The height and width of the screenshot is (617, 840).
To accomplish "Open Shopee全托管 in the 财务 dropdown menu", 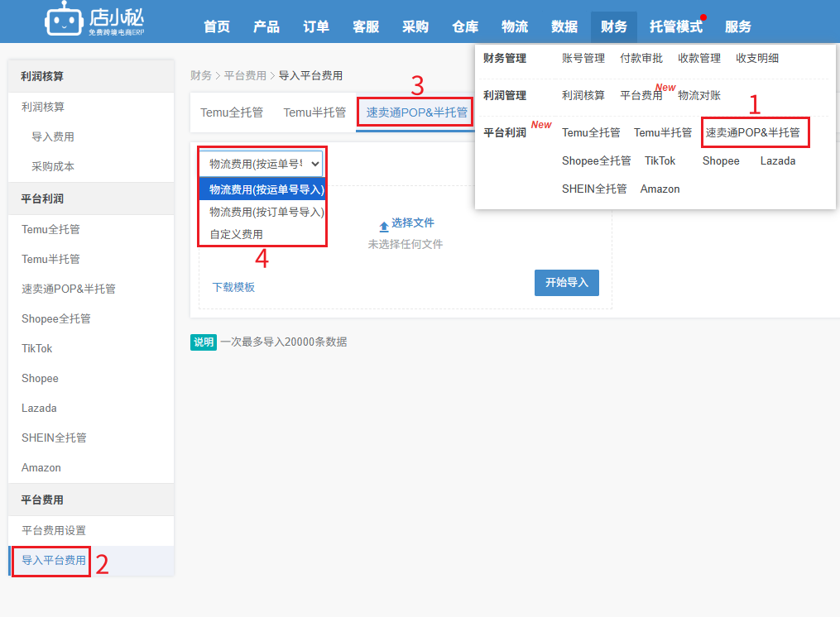I will tap(596, 160).
